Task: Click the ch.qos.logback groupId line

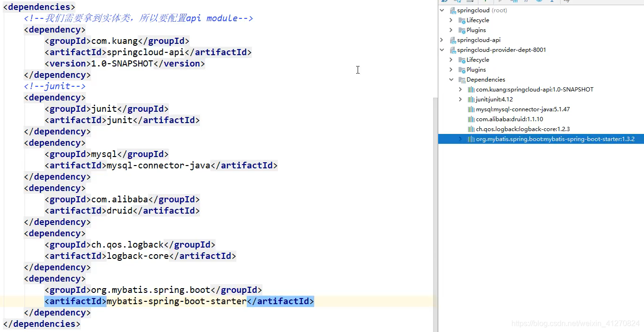Action: click(x=130, y=245)
